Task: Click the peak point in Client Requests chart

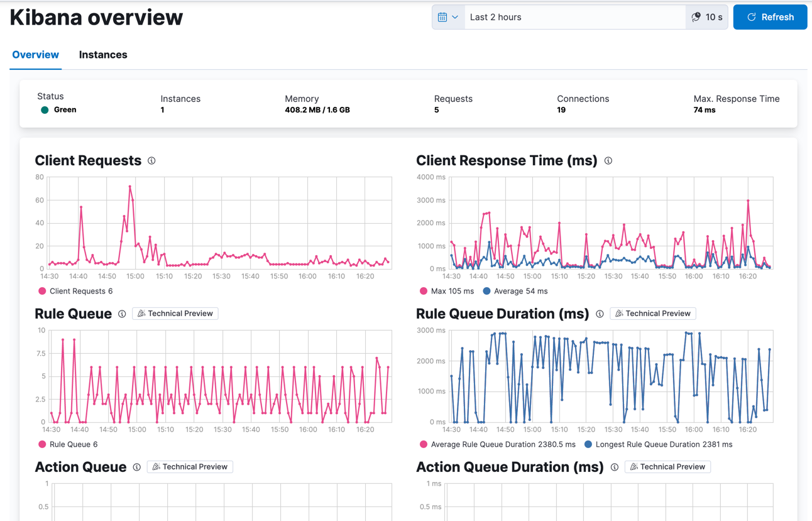Action: pyautogui.click(x=130, y=187)
